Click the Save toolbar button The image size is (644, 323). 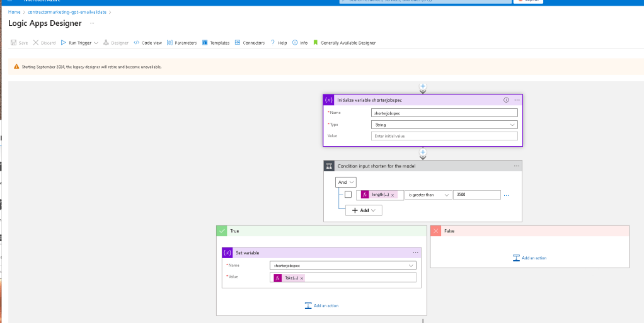click(x=20, y=43)
